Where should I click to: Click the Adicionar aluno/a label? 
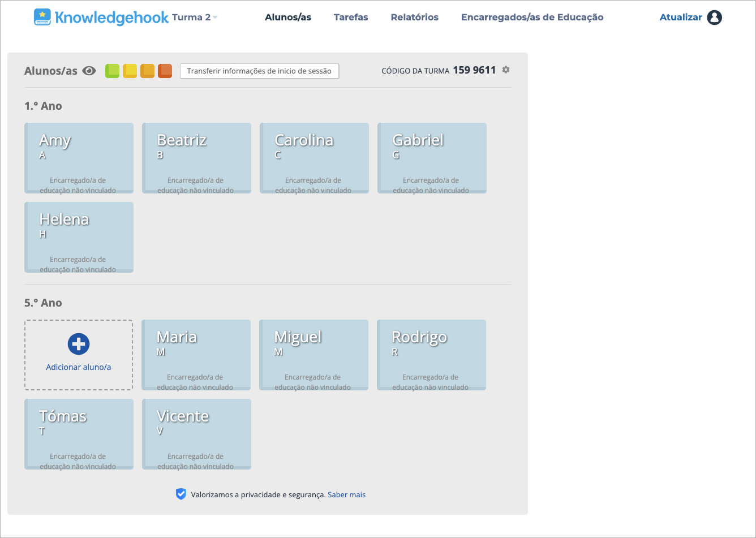click(x=79, y=367)
